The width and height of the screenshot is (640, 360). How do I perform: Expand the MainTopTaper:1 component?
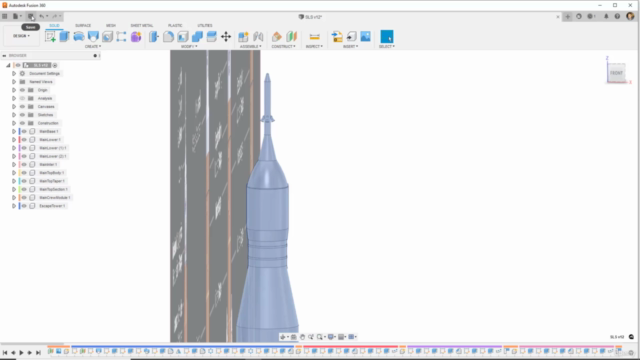(x=14, y=181)
